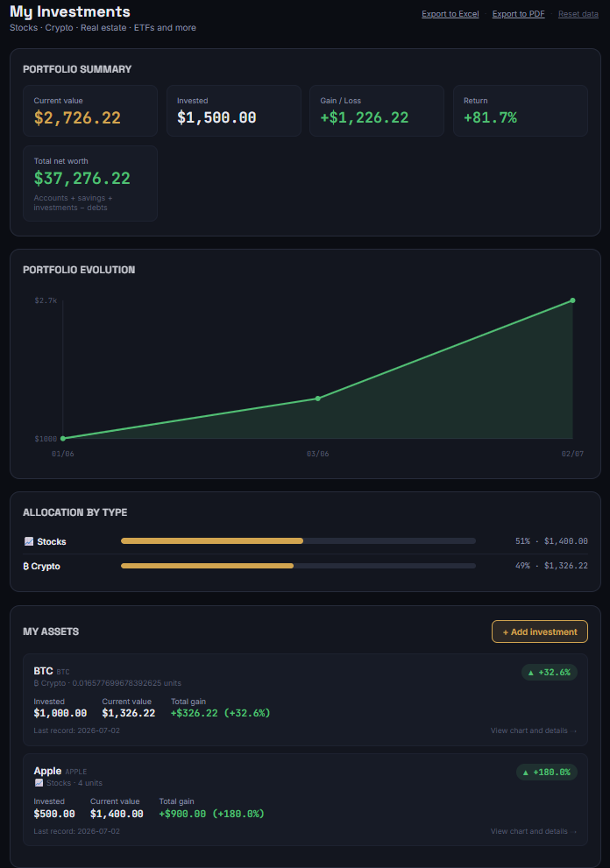Click Total net worth $37,276.22
610x868 pixels.
tap(82, 179)
